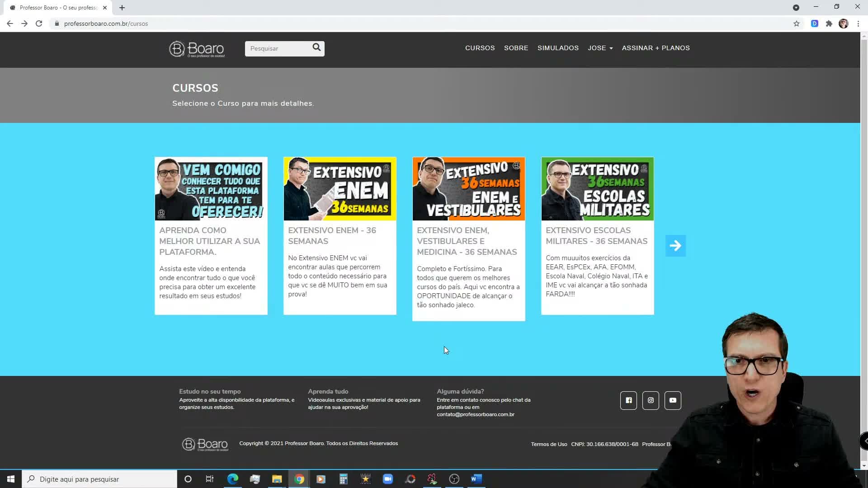Screen dimensions: 868x488
Task: Click ASSINAR + PLANOS link
Action: coord(656,48)
